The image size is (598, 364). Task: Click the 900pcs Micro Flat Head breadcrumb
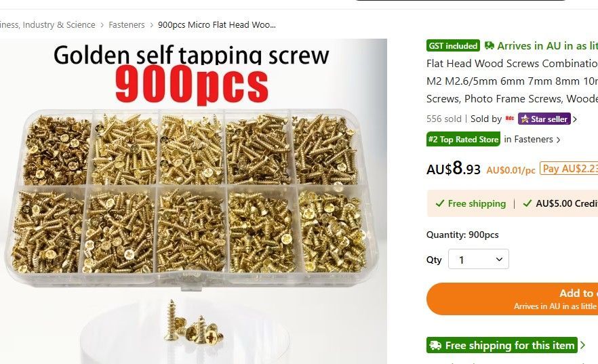click(x=217, y=25)
